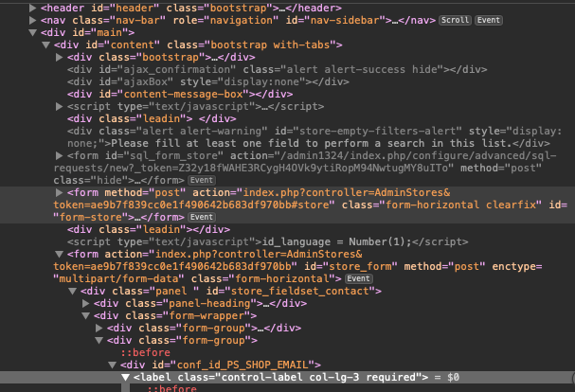Click the Event badge on nav element

(x=489, y=20)
